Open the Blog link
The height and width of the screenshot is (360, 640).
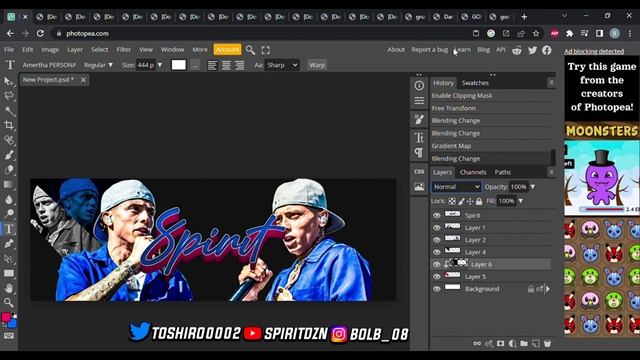pyautogui.click(x=483, y=49)
